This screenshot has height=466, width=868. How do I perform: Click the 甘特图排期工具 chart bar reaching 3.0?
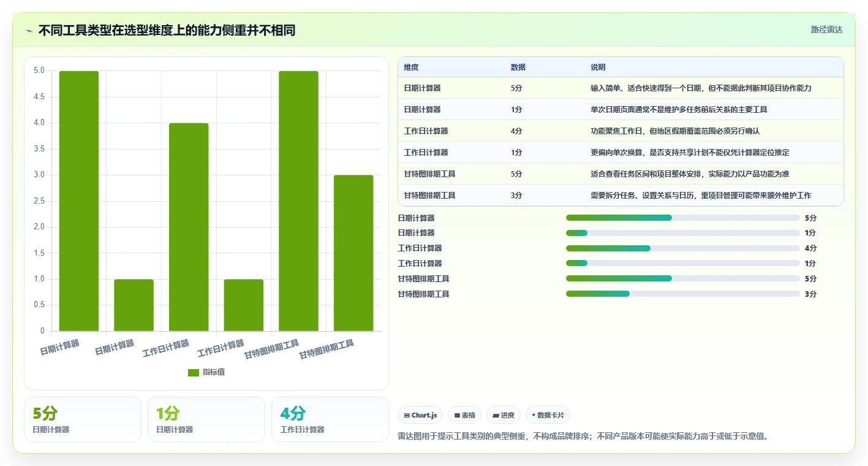353,253
